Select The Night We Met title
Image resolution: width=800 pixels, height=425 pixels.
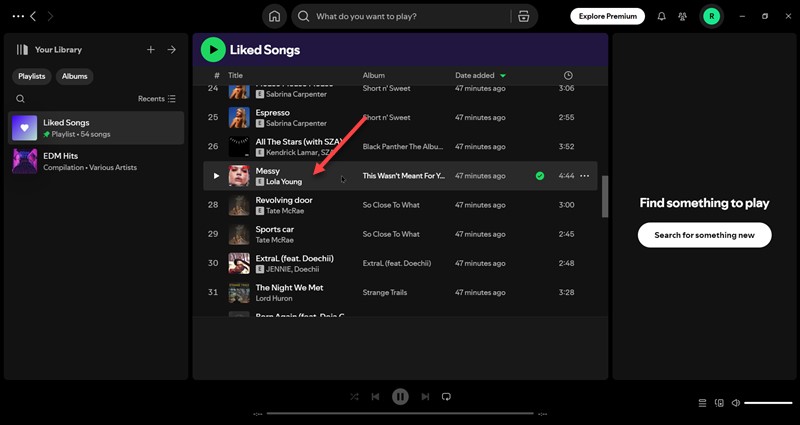(289, 287)
